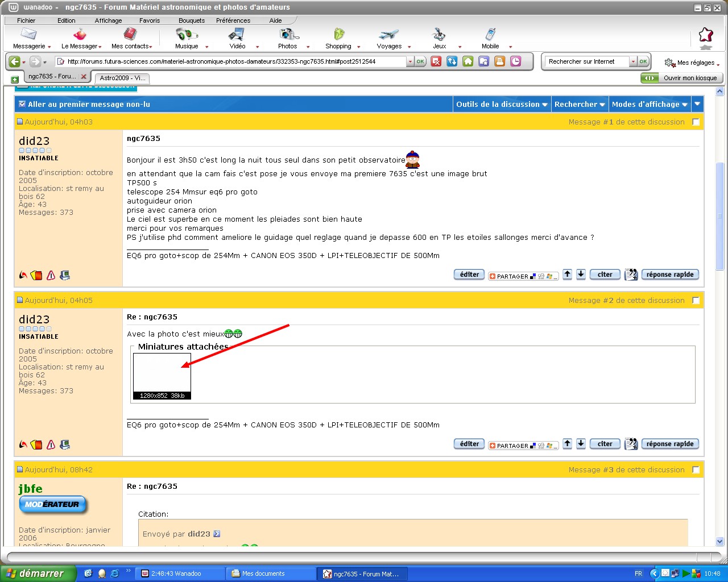
Task: Click the browser forward arrow button
Action: pyautogui.click(x=35, y=61)
